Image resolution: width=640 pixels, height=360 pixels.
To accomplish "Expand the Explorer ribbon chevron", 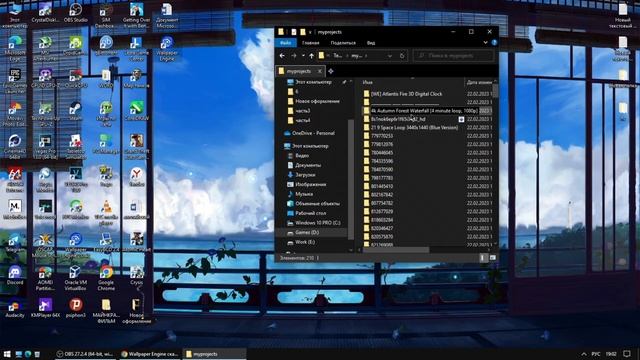I will [x=485, y=42].
